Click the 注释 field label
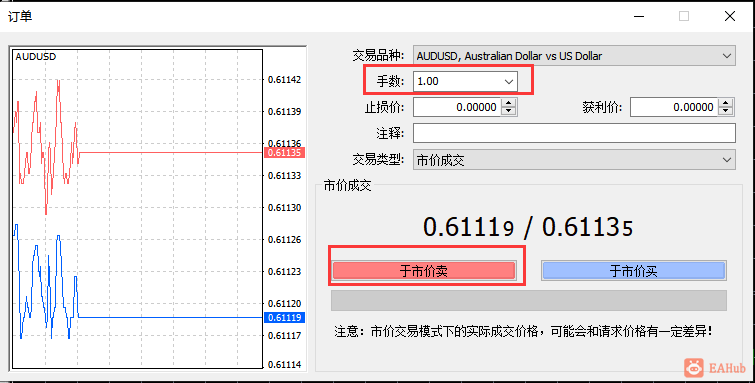Viewport: 755px width, 383px height. (390, 133)
